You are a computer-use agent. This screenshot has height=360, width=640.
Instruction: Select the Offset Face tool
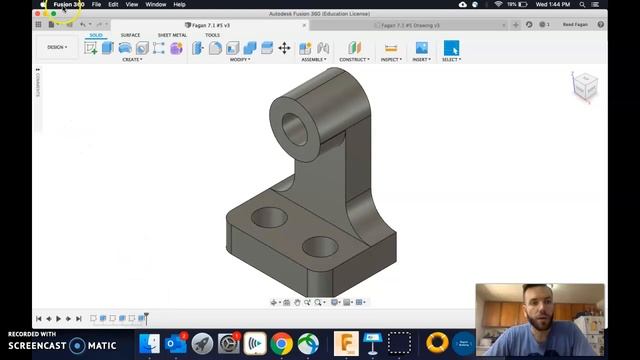pos(267,48)
